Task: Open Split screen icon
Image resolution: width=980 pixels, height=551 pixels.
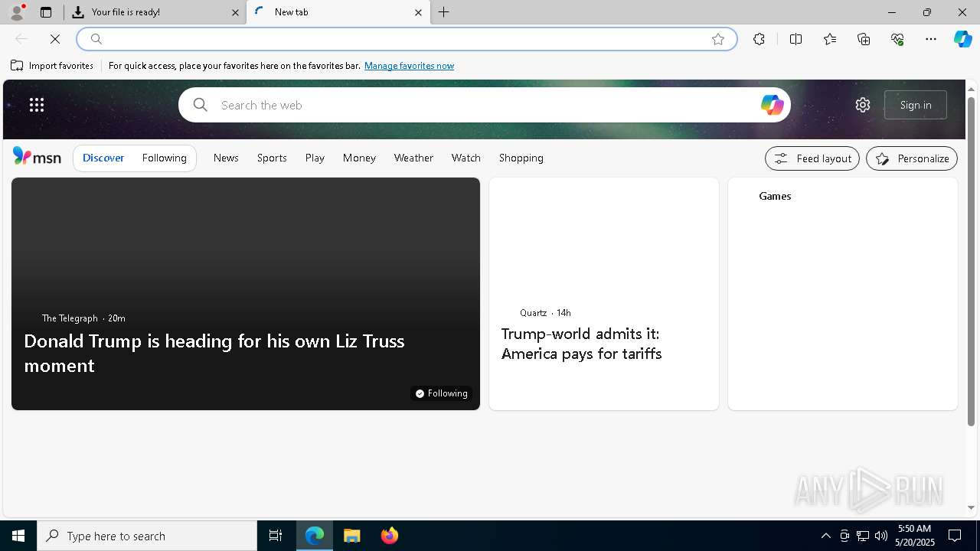Action: point(795,39)
